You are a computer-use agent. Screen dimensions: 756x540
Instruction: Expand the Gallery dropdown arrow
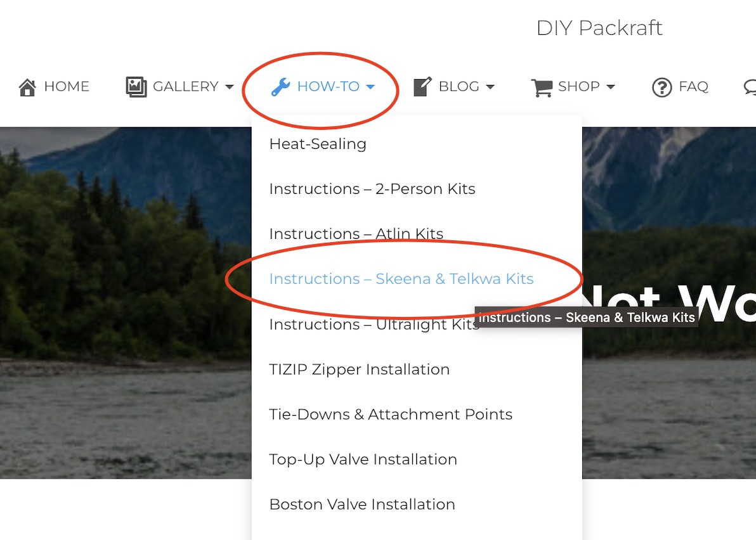click(230, 87)
